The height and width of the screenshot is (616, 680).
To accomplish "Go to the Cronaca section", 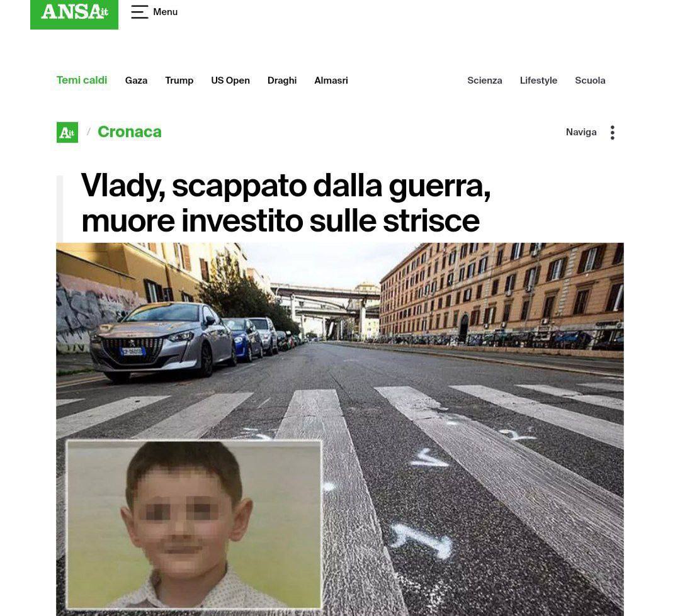I will pos(130,132).
